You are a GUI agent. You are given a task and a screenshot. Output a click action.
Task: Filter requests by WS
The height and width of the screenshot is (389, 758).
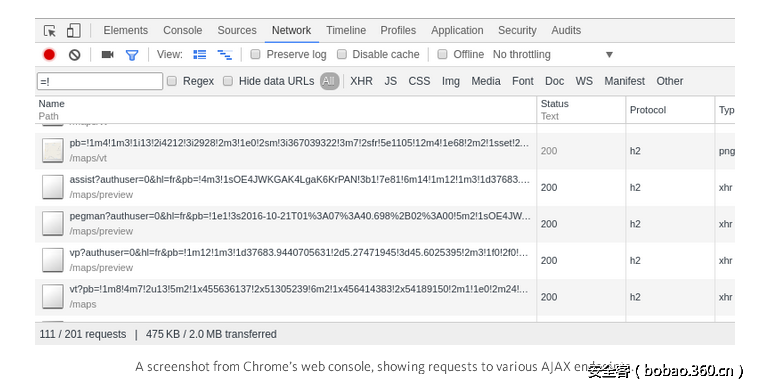point(584,81)
